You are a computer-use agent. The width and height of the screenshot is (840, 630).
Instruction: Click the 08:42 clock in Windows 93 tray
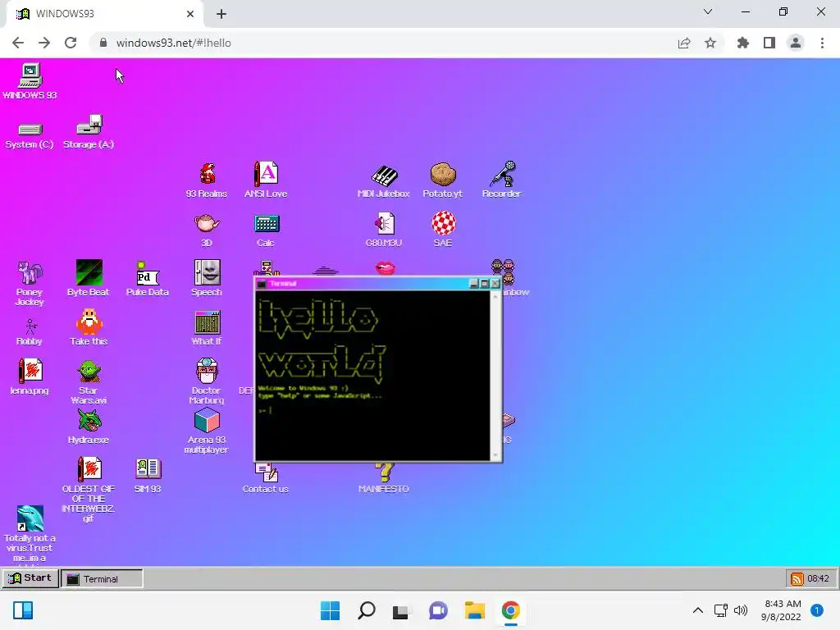tap(818, 578)
